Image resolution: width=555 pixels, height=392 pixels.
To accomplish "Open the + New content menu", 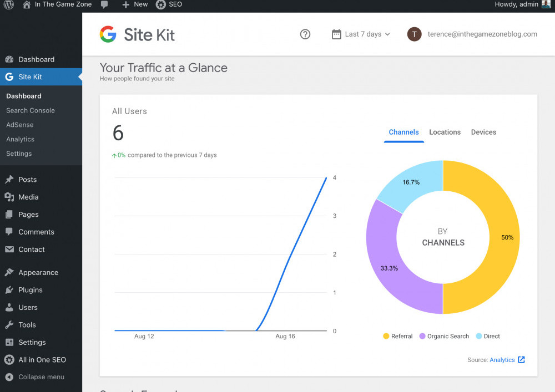I will (x=135, y=4).
